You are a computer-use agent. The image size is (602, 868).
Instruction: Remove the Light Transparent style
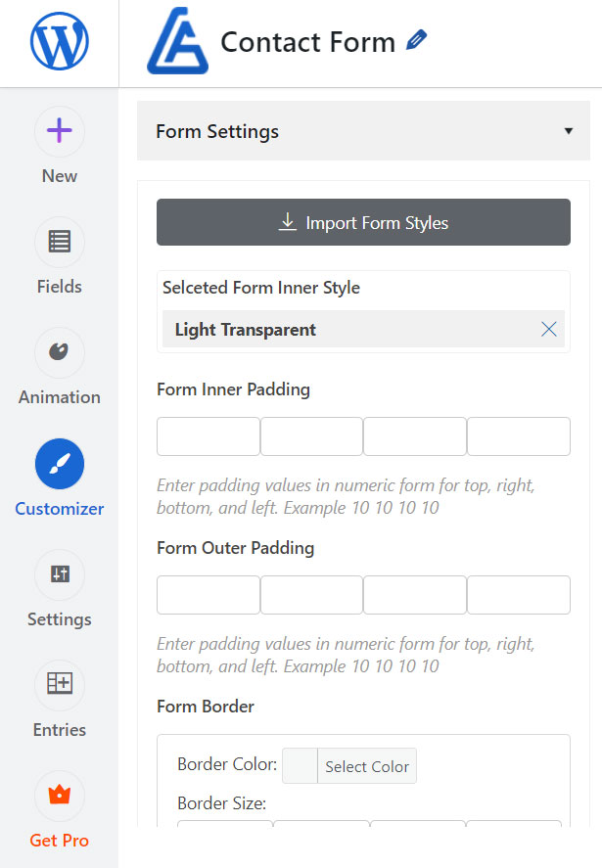pyautogui.click(x=548, y=329)
